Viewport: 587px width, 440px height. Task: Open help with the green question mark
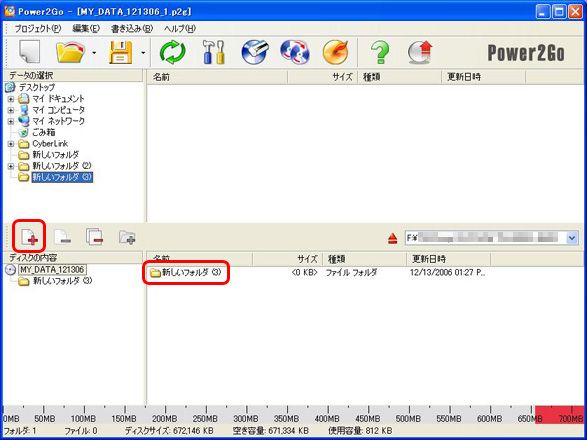pos(380,52)
